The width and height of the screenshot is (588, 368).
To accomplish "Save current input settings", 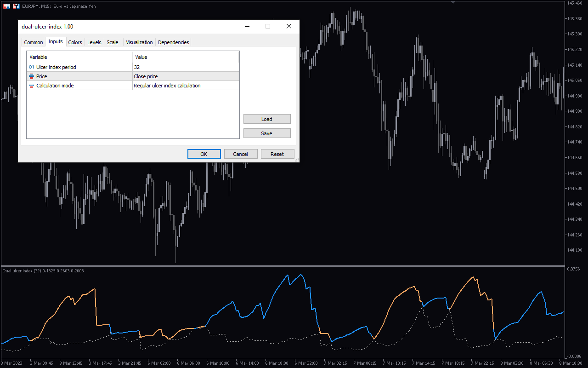I will (x=267, y=133).
